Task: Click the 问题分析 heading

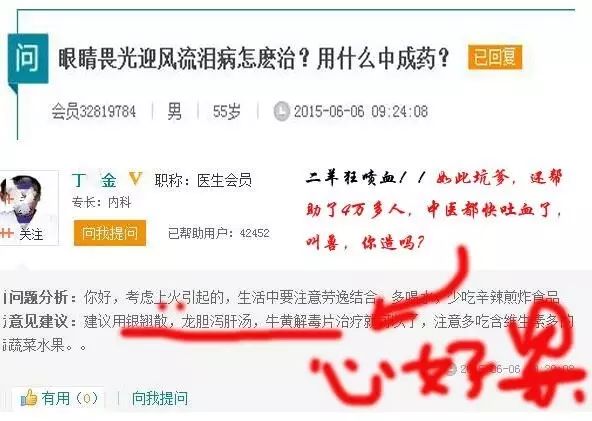Action: pos(39,298)
